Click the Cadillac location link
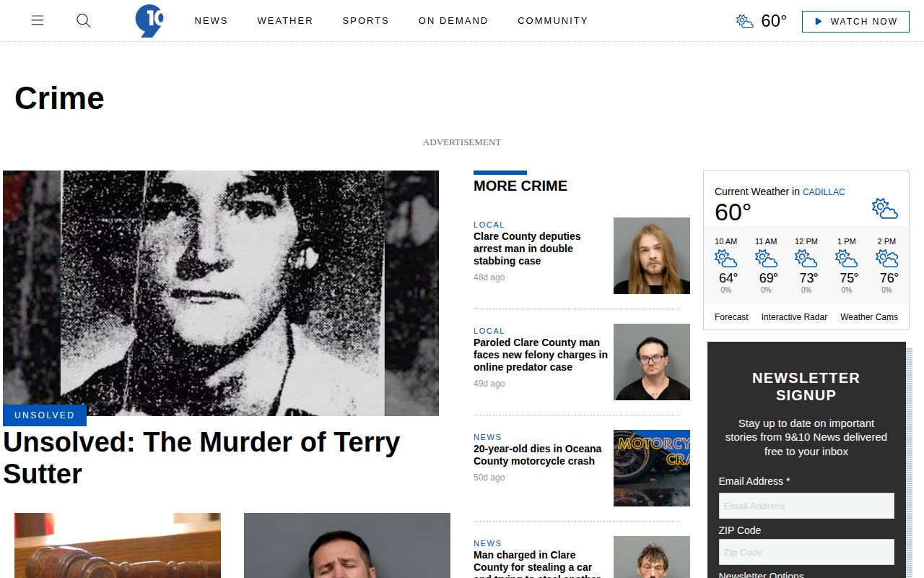 click(824, 192)
